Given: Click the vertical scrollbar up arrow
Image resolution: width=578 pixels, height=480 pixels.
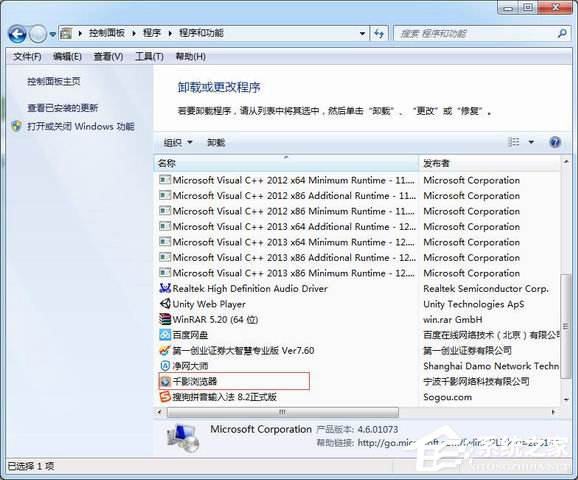Looking at the screenshot, I should point(566,162).
